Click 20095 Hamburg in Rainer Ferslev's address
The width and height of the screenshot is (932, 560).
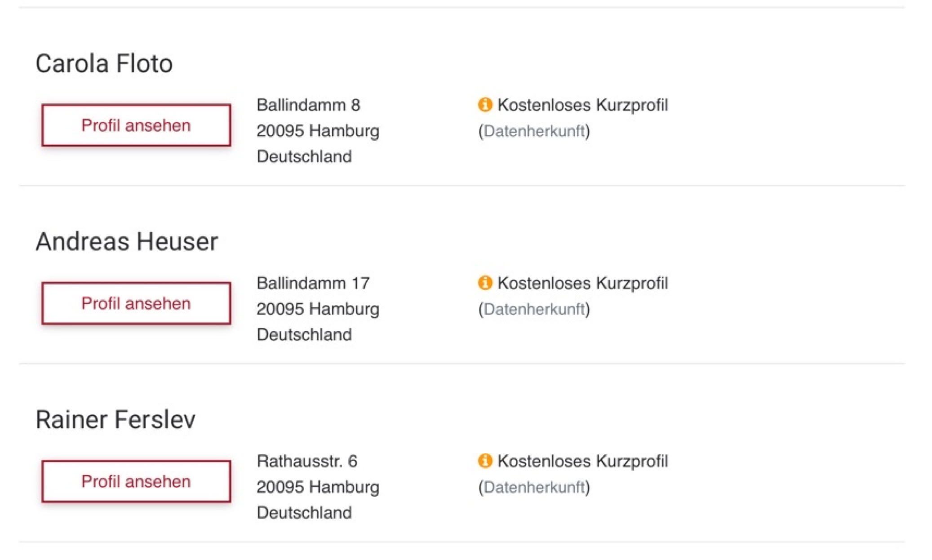[x=318, y=487]
